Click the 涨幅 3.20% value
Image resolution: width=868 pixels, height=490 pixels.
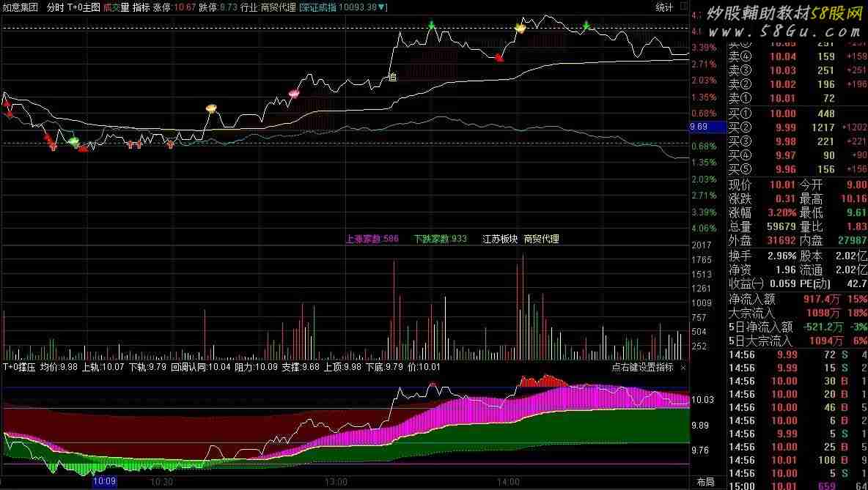(x=782, y=213)
